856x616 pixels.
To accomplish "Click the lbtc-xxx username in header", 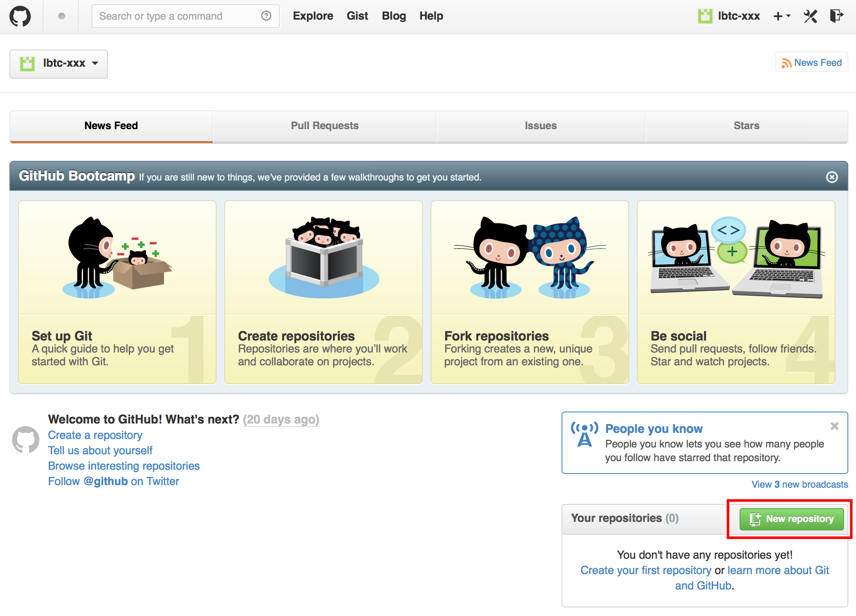I will tap(739, 16).
